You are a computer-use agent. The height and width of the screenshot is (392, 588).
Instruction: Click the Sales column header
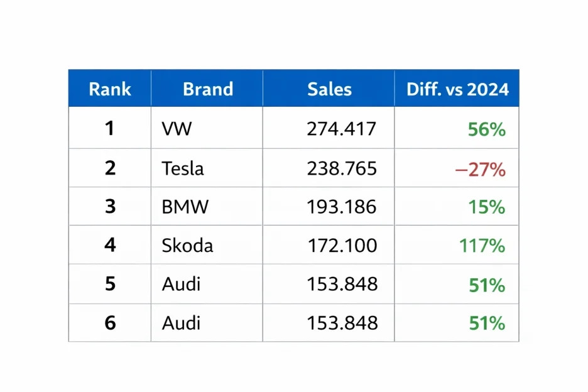329,89
